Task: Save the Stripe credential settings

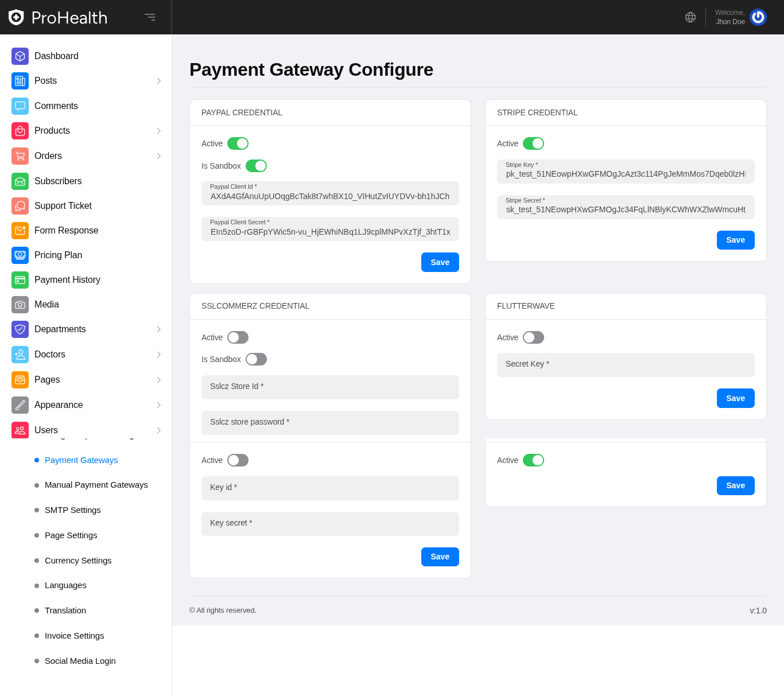Action: (735, 240)
